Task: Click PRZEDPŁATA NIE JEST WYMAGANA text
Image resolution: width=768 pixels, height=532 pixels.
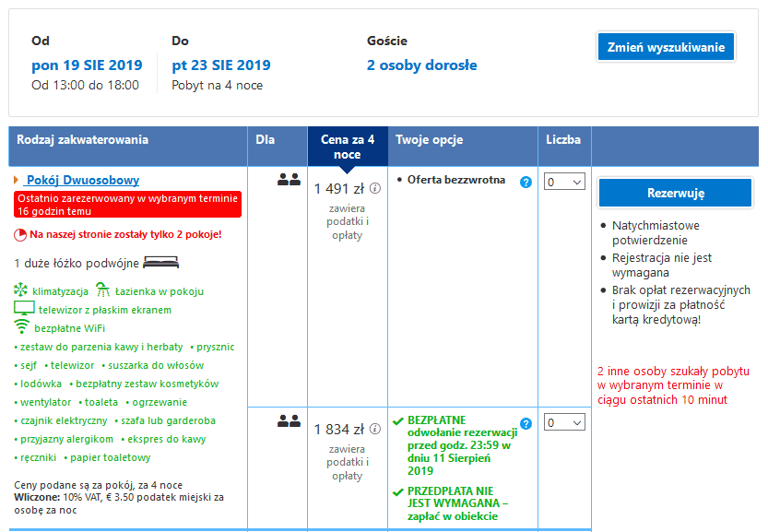Action: [x=457, y=503]
